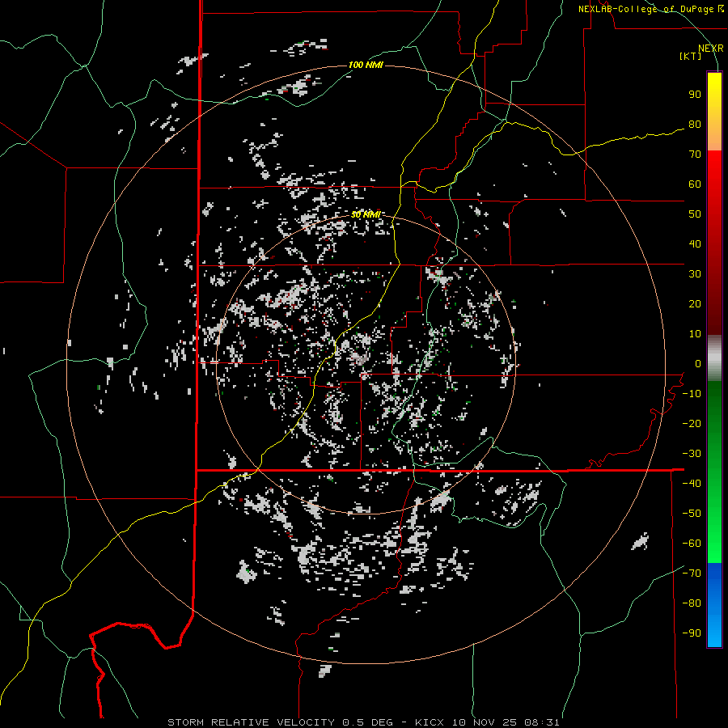Click the "-30" value on velocity scale
Viewport: 728px width, 728px height.
click(692, 454)
